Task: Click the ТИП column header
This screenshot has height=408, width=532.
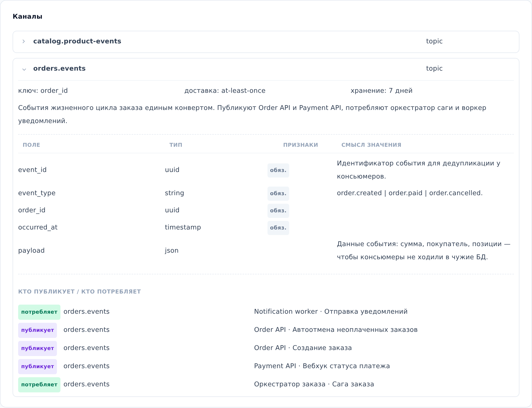Action: point(176,145)
